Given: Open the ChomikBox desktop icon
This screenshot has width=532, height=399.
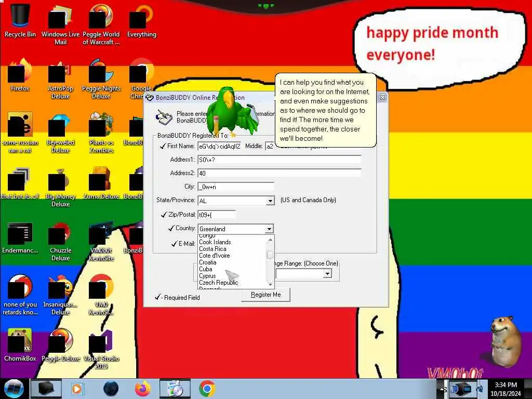Looking at the screenshot, I should [20, 345].
